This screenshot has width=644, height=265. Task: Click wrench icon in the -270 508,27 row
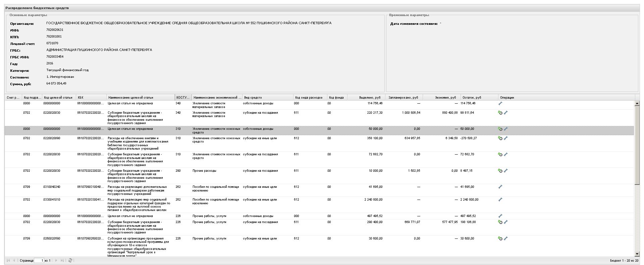pyautogui.click(x=506, y=138)
